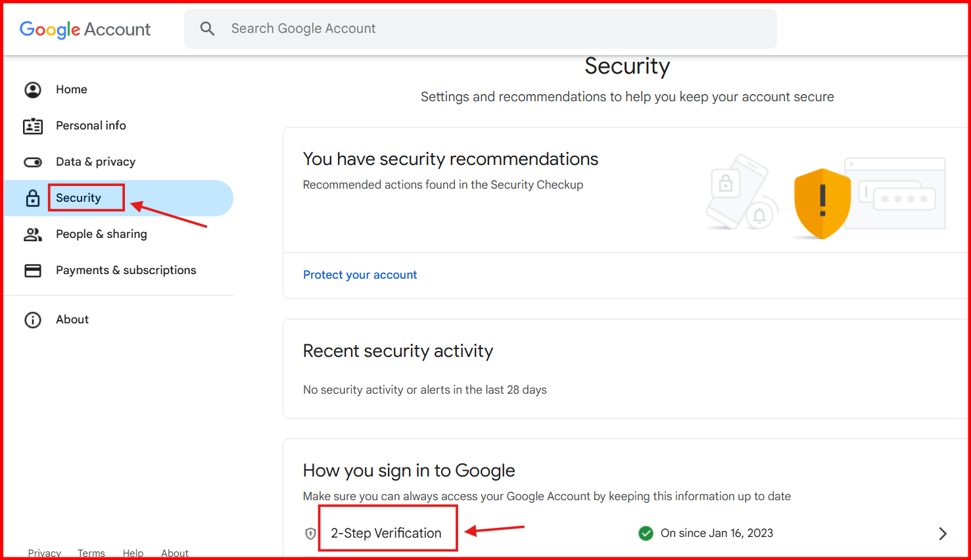Click the Payments credit card icon
The image size is (971, 560).
33,271
